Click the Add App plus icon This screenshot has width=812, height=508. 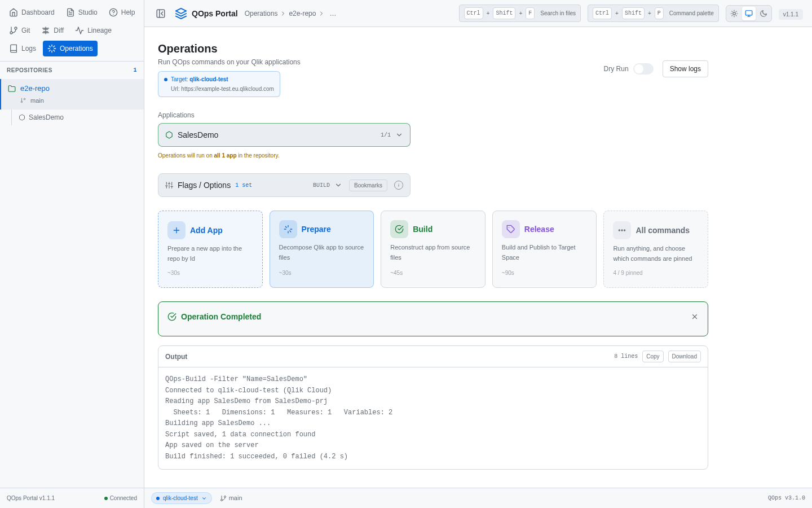176,230
